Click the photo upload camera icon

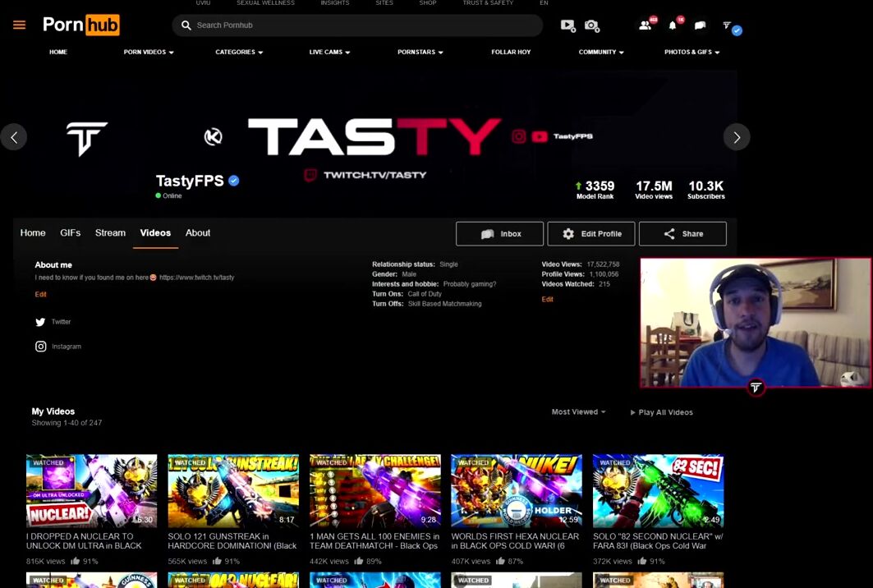[x=591, y=25]
